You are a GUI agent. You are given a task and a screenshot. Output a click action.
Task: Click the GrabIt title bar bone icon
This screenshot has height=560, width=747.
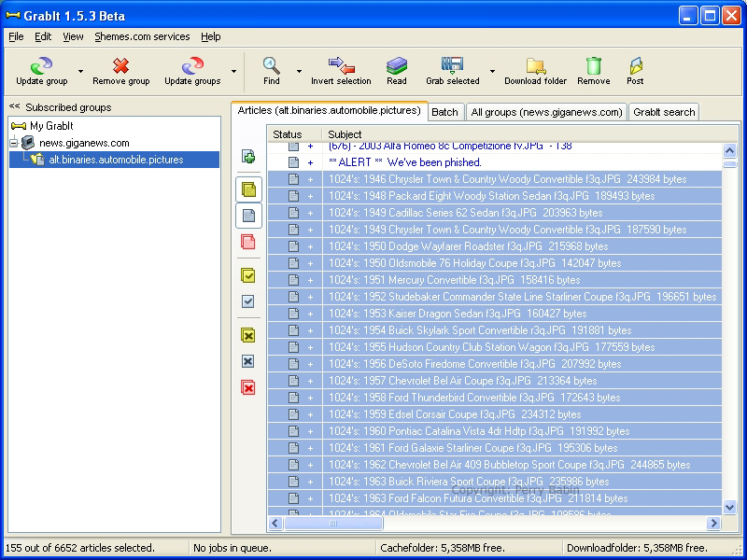[13, 16]
